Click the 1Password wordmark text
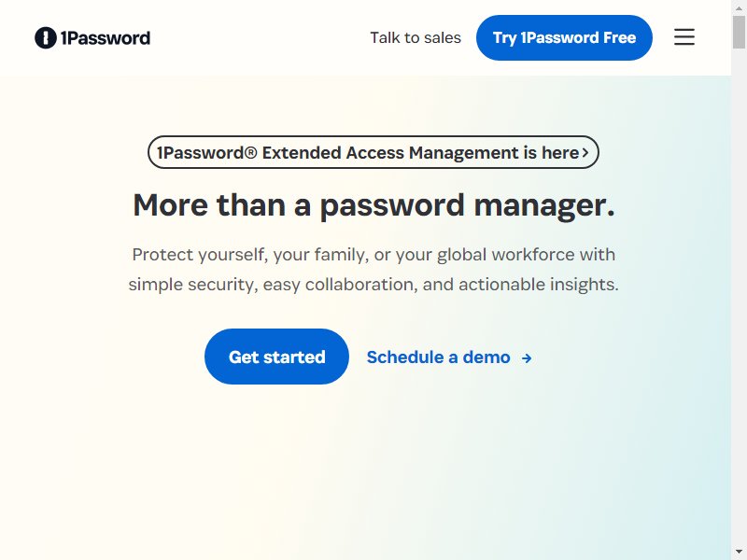The width and height of the screenshot is (747, 560). point(106,37)
